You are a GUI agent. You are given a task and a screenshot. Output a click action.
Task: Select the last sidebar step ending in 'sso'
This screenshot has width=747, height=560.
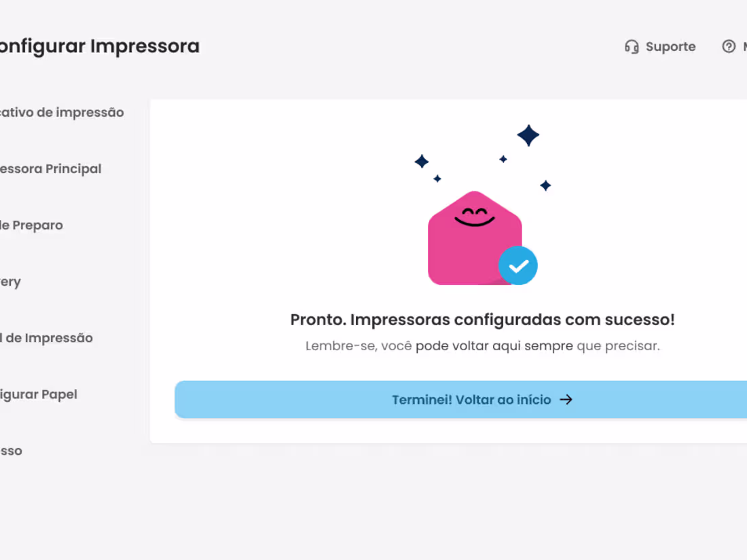pos(11,451)
